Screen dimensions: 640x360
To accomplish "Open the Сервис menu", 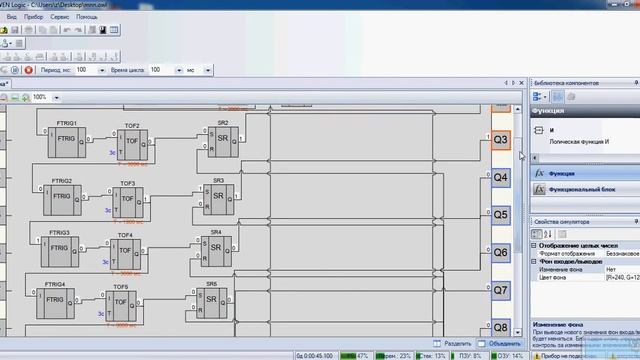I will point(60,17).
